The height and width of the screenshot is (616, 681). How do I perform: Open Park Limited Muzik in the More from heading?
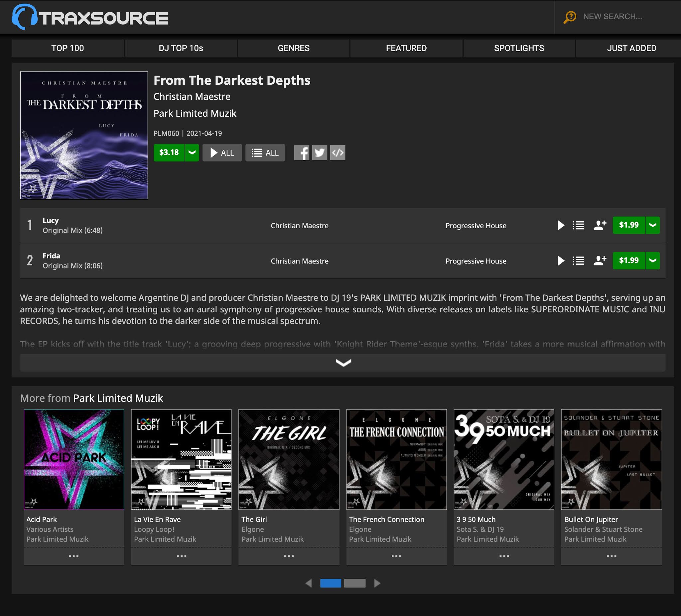click(118, 398)
